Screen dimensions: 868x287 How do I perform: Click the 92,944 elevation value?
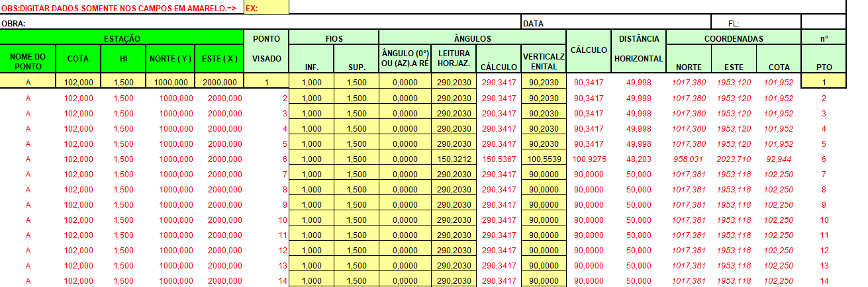coord(779,159)
